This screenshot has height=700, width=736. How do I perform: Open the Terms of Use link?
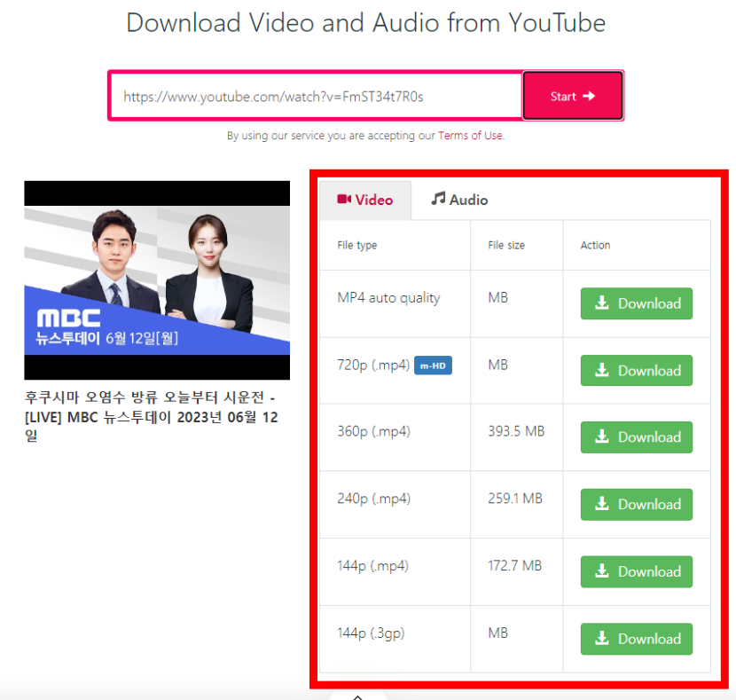coord(470,137)
